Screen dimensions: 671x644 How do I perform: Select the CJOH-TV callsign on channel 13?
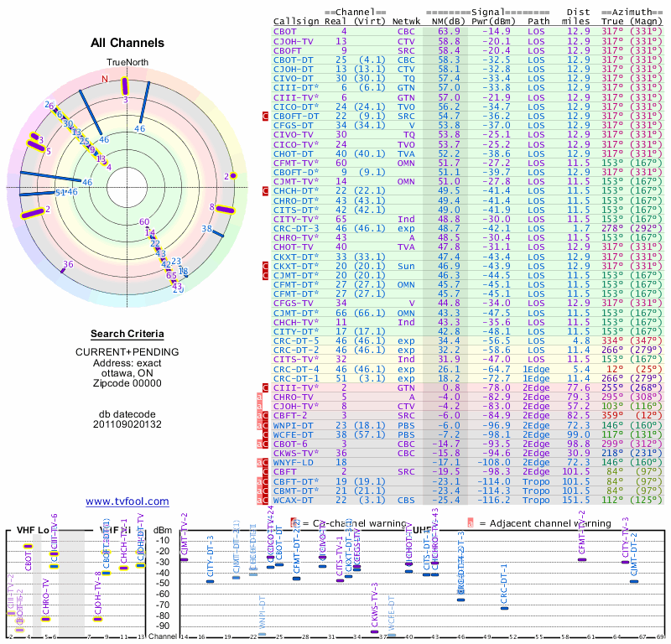[294, 41]
